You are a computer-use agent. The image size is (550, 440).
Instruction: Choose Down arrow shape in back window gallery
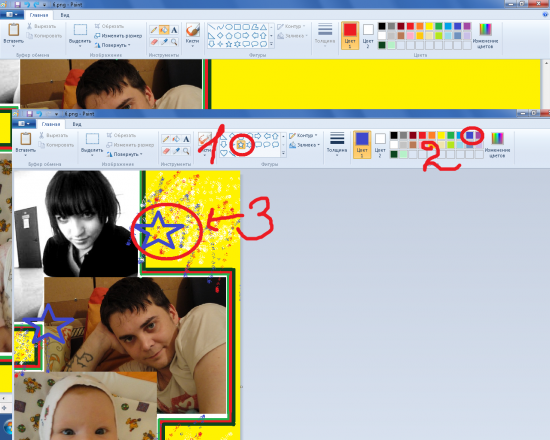[x=212, y=44]
